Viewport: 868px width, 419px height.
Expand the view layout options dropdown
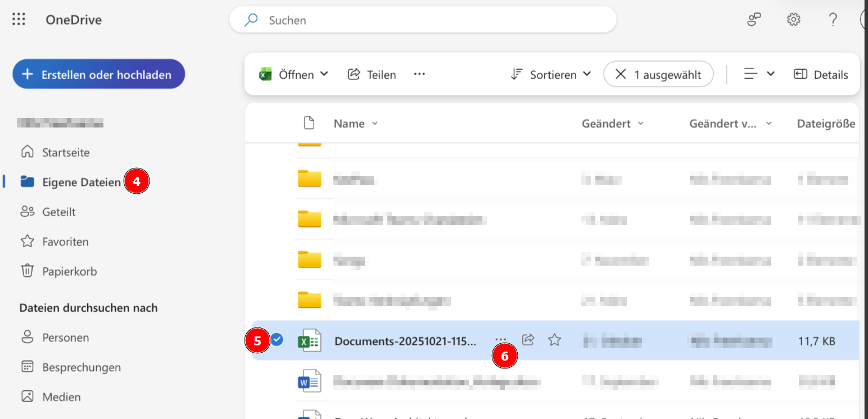759,74
